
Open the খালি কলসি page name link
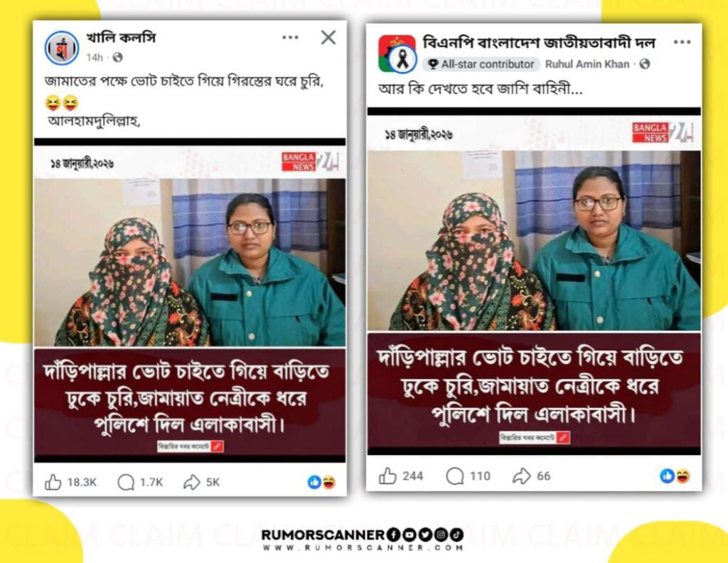pyautogui.click(x=121, y=38)
